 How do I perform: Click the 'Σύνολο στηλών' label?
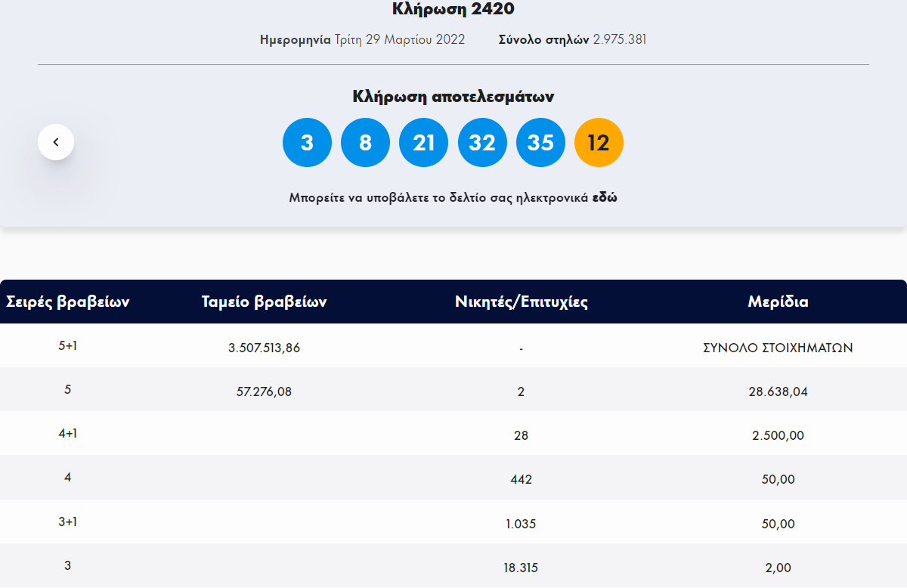point(544,39)
